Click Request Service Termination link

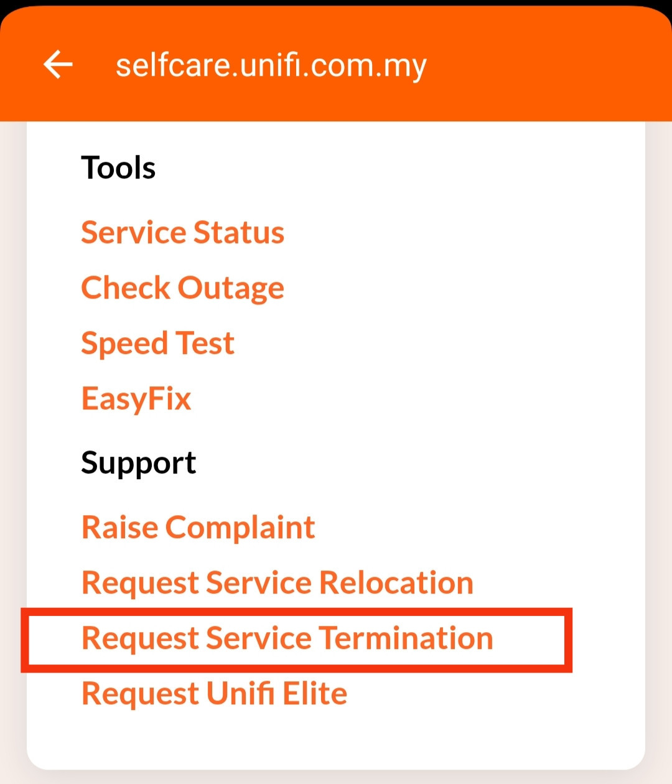287,638
